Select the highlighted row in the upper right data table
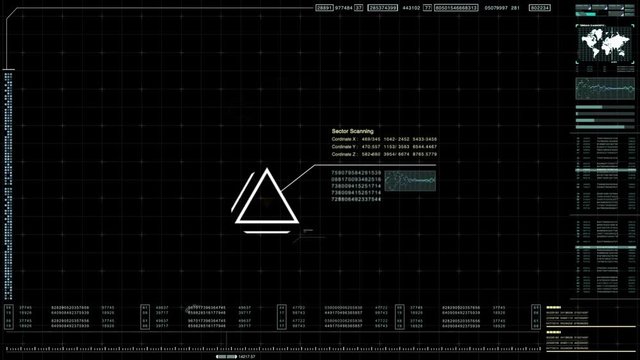 605,170
